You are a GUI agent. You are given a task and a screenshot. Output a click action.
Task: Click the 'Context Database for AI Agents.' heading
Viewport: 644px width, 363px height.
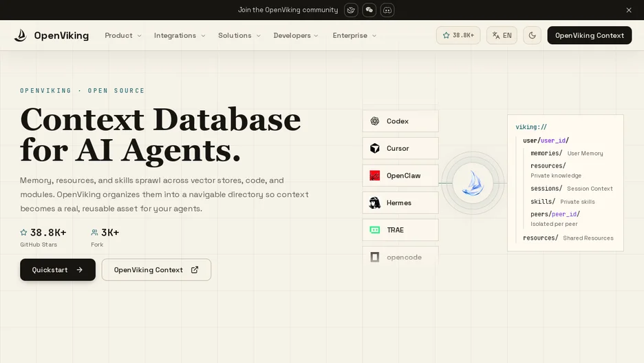pyautogui.click(x=160, y=135)
